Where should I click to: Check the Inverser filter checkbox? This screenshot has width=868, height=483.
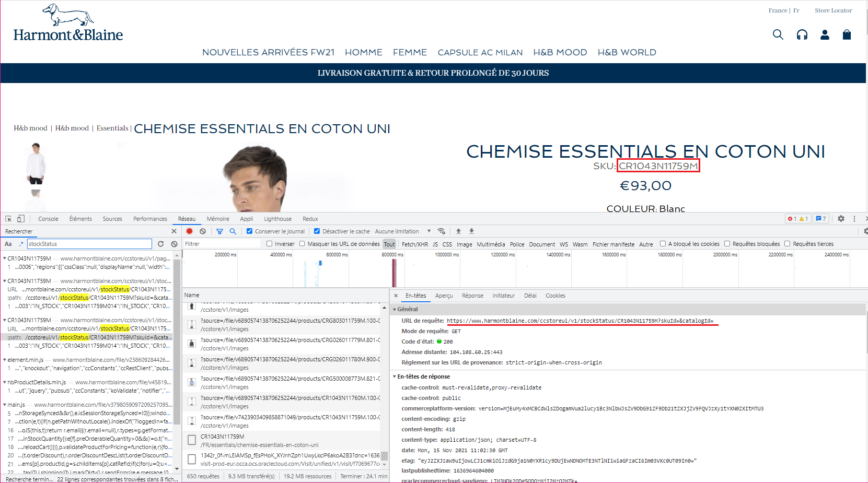click(269, 243)
